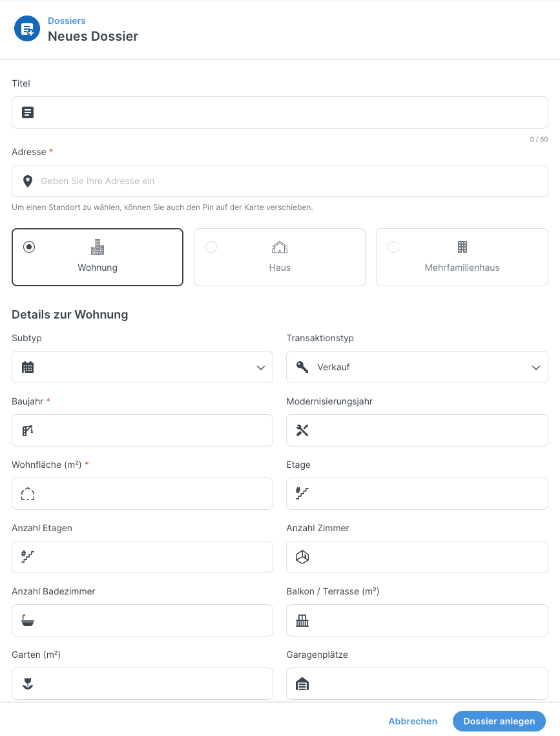
Task: Click the crane icon in Baujahr field
Action: [28, 430]
